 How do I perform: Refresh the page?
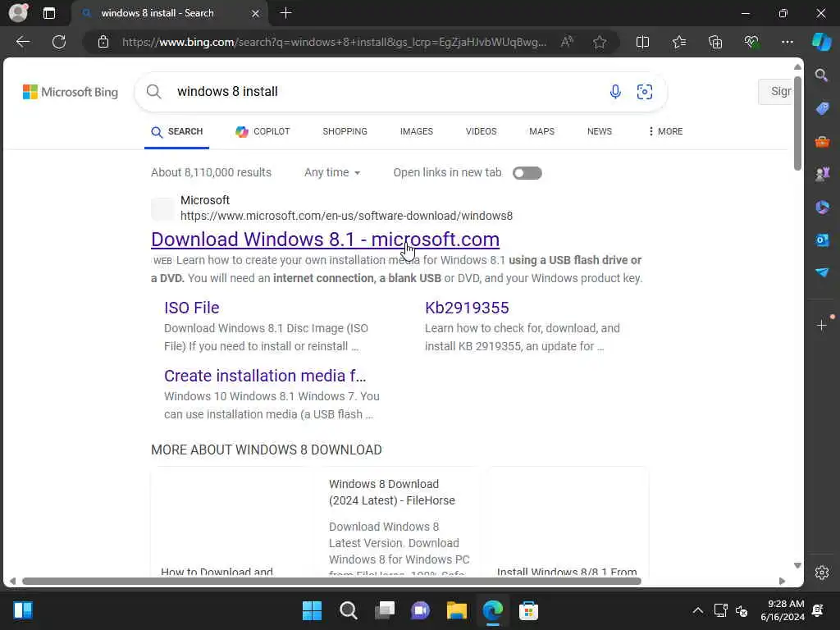[59, 42]
